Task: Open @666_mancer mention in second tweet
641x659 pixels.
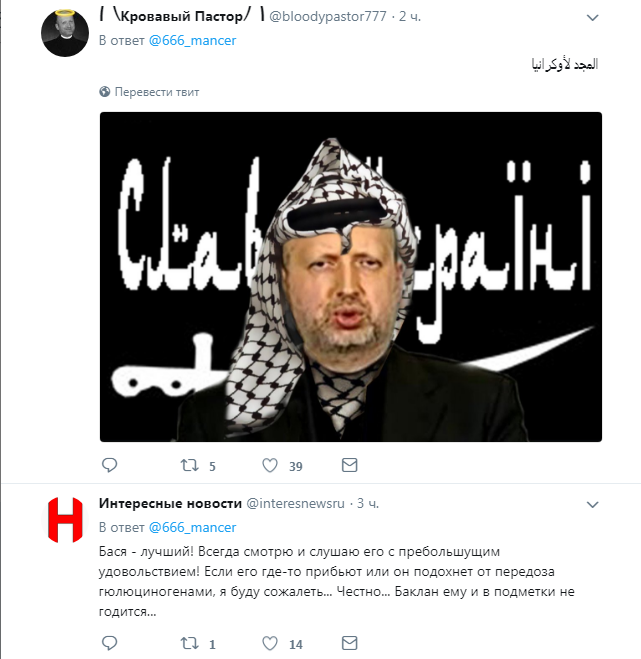Action: coord(193,527)
